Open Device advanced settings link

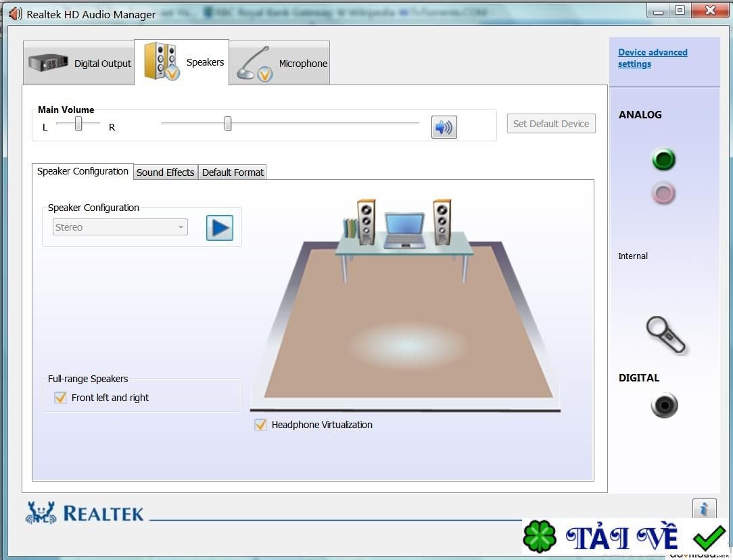coord(652,57)
